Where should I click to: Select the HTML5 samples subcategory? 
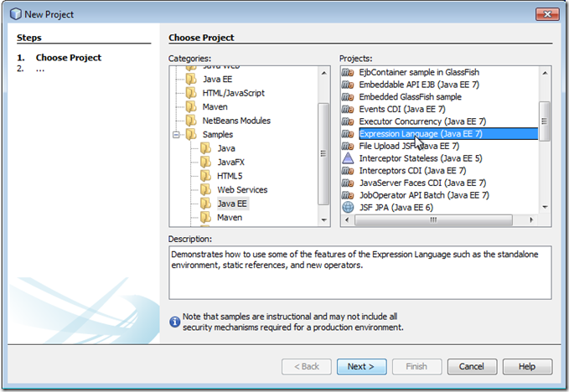point(230,176)
